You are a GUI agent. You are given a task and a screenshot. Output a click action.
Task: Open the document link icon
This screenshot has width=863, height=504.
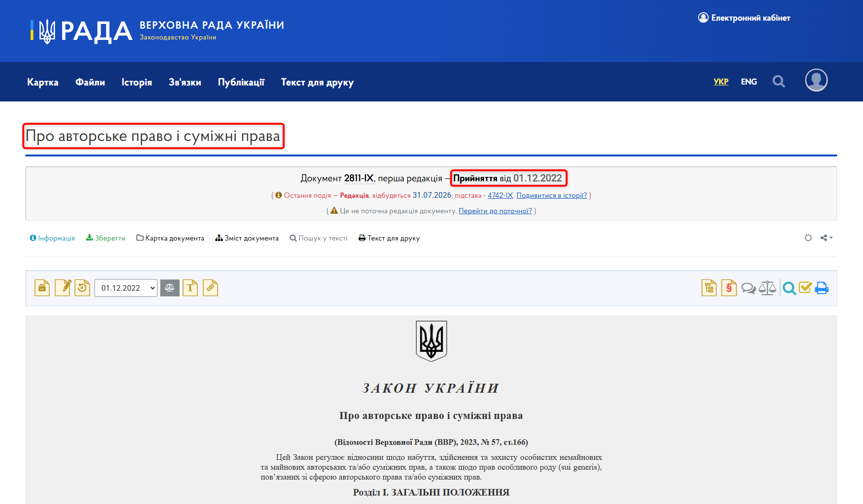[x=210, y=288]
